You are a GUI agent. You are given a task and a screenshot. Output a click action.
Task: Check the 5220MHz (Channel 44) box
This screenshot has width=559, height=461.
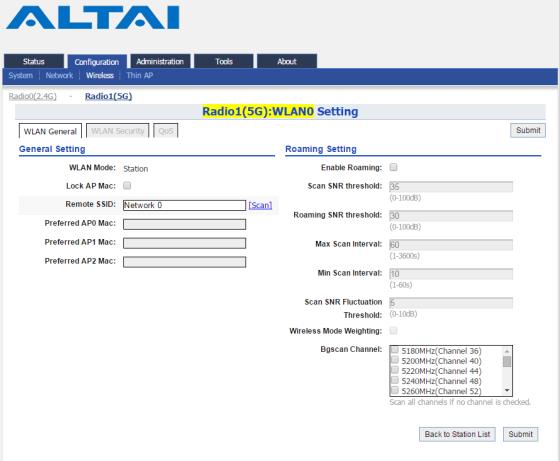tap(395, 370)
